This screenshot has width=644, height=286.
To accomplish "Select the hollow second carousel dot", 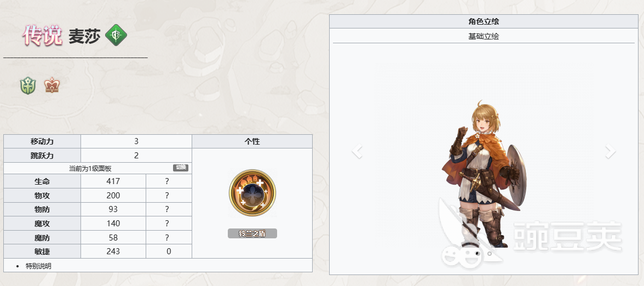I will click(x=490, y=254).
